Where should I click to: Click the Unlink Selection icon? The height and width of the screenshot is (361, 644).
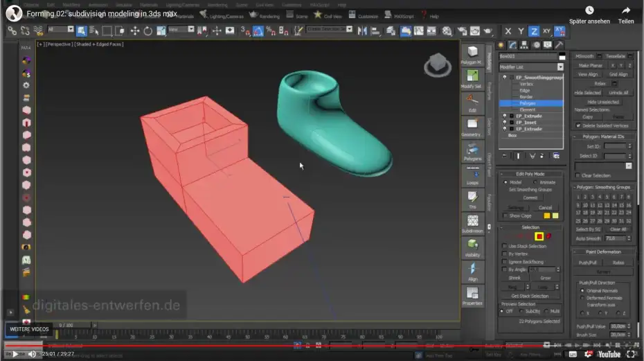[25, 31]
